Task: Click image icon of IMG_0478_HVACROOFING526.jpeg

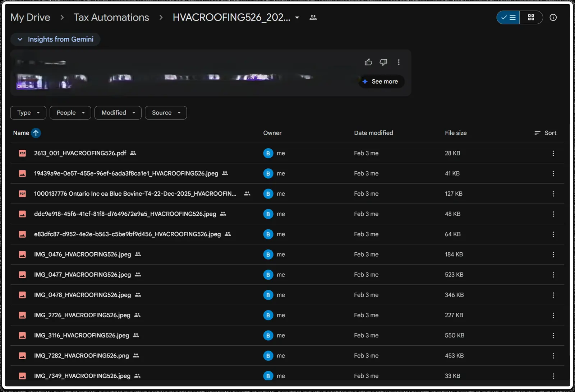Action: (22, 295)
